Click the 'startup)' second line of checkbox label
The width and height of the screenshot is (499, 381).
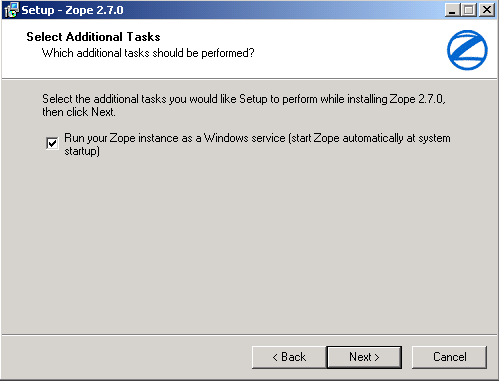(82, 151)
